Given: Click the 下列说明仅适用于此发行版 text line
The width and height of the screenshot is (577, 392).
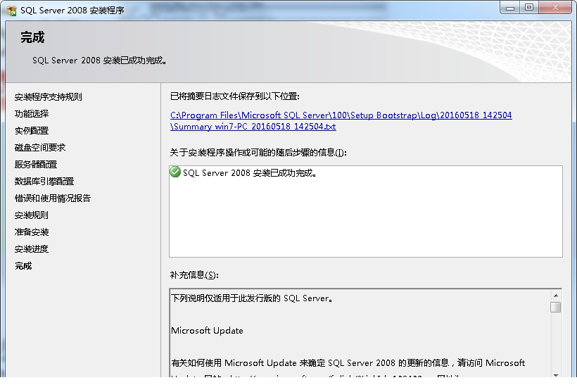Looking at the screenshot, I should (252, 298).
